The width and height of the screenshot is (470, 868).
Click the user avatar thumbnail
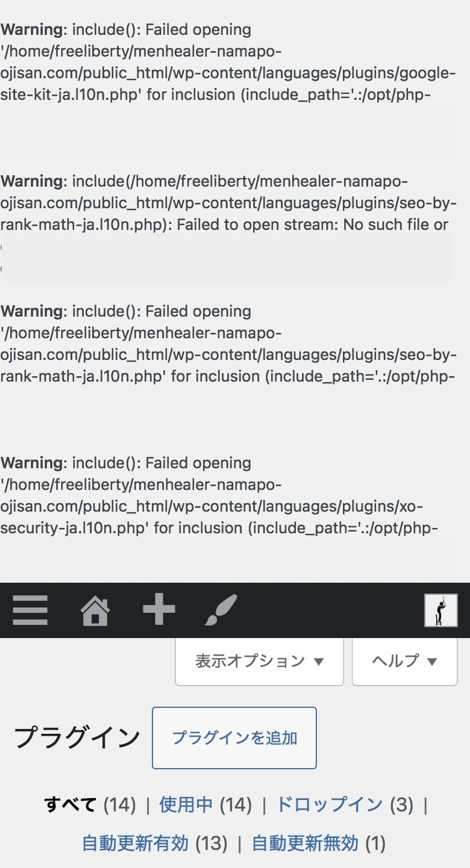440,610
